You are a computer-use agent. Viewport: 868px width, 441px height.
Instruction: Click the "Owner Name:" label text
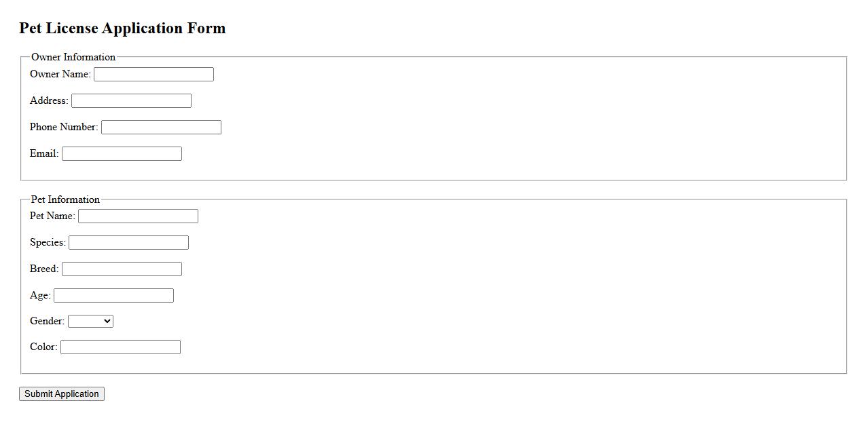point(60,74)
